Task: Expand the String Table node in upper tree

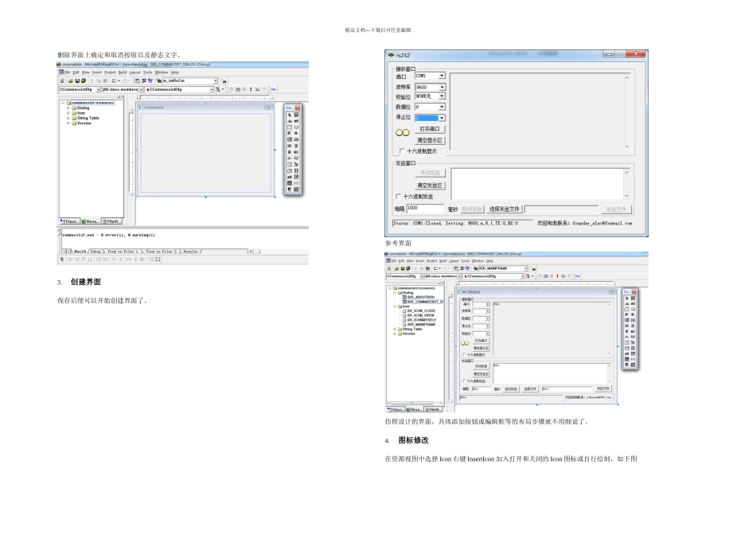Action: (x=68, y=118)
